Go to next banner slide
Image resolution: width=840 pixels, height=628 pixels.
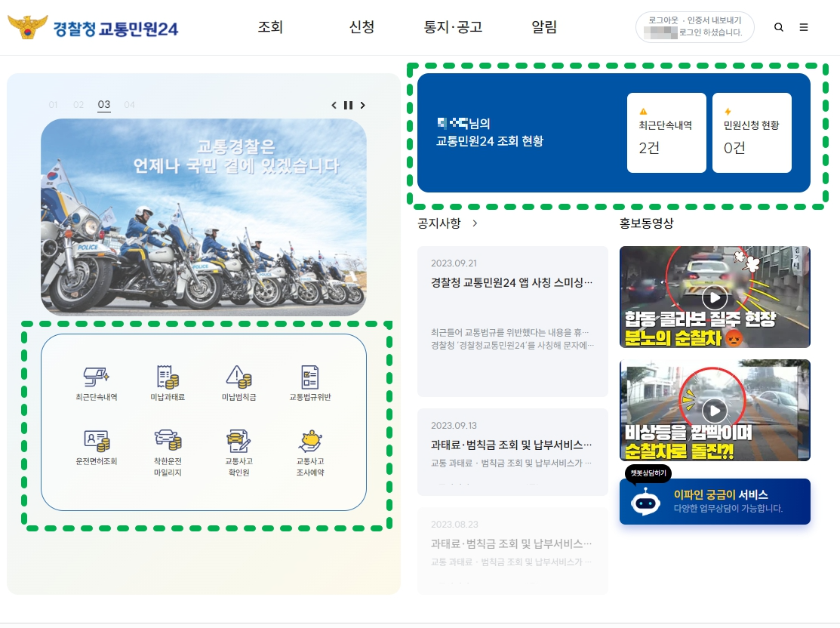click(x=363, y=105)
